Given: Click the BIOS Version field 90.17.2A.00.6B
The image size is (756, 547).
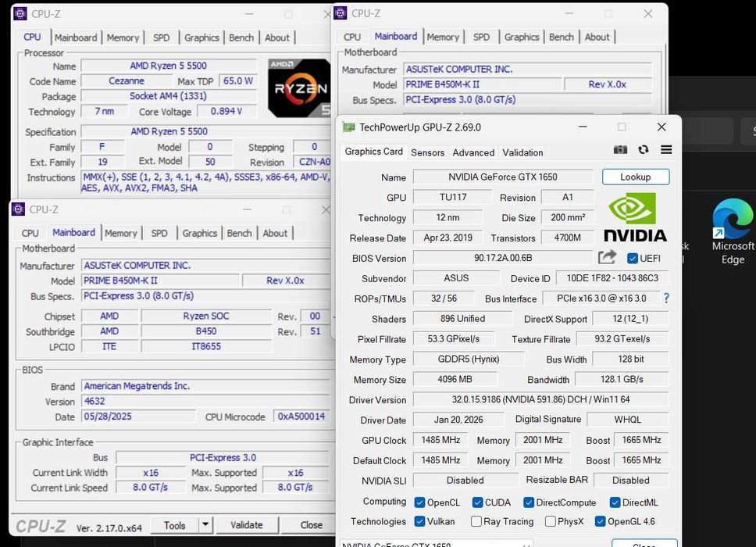Looking at the screenshot, I should [x=503, y=258].
